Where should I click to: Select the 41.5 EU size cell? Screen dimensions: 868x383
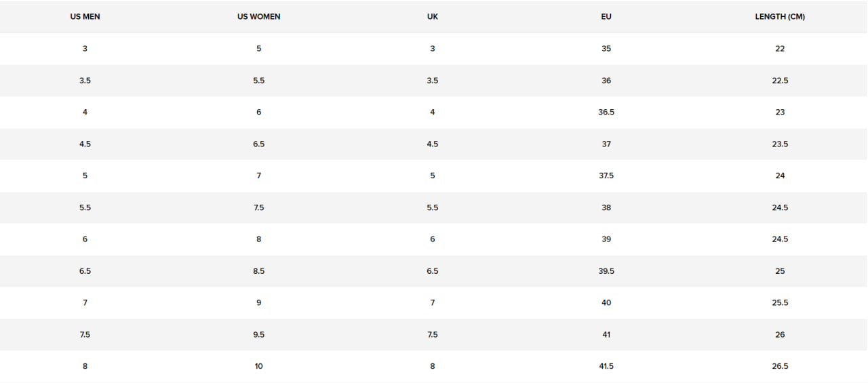(x=606, y=366)
